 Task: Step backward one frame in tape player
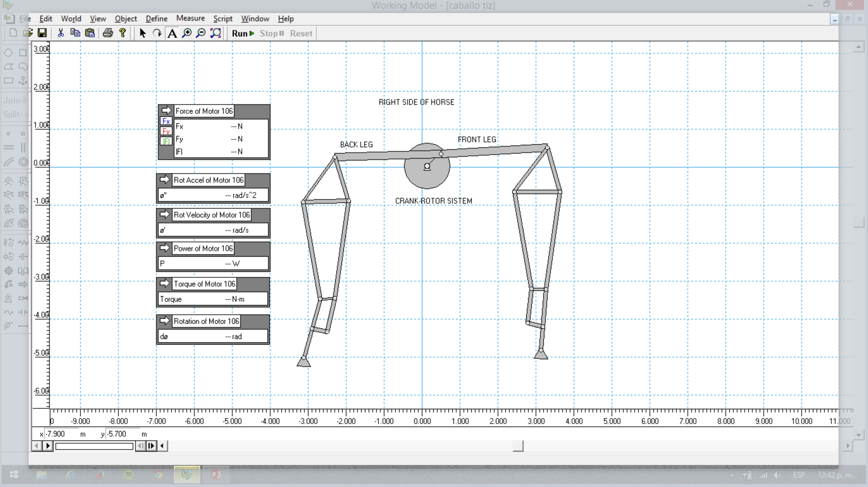(140, 446)
